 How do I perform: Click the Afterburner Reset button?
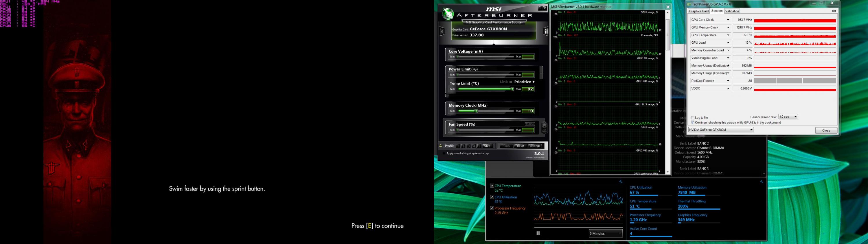pos(521,146)
